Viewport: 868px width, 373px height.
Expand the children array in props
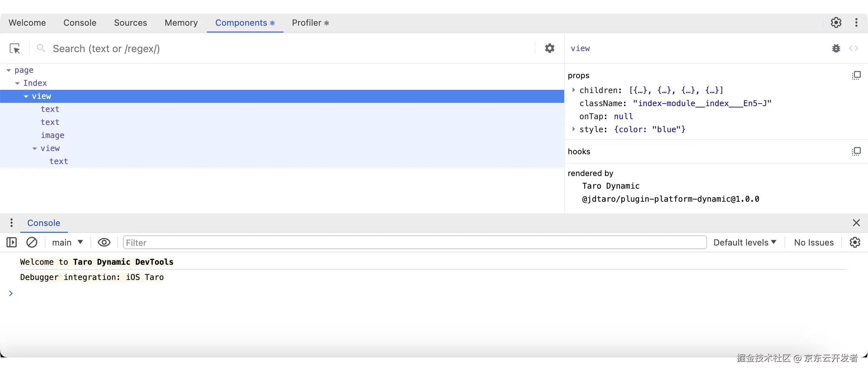[x=573, y=90]
